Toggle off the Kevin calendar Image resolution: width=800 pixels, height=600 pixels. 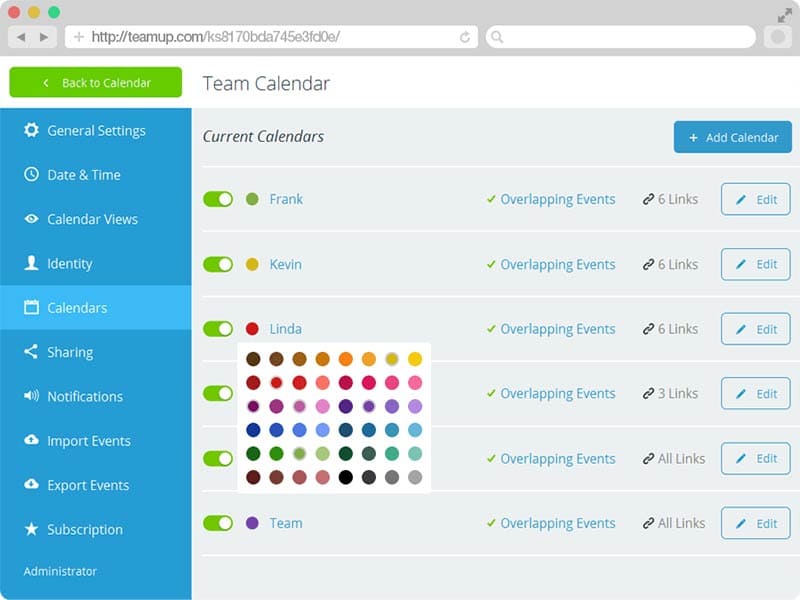(x=218, y=264)
